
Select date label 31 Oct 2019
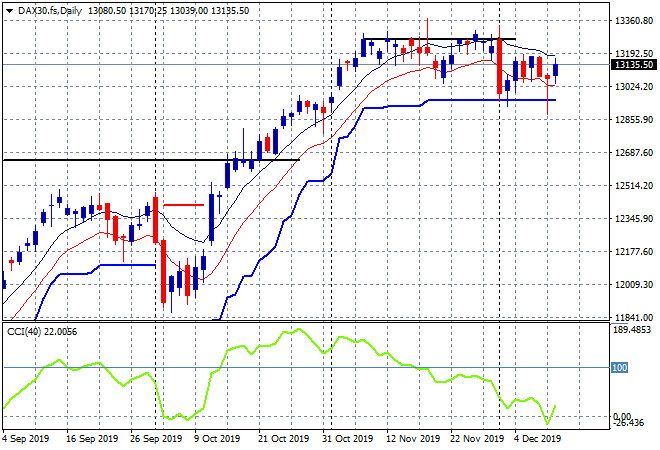click(347, 438)
